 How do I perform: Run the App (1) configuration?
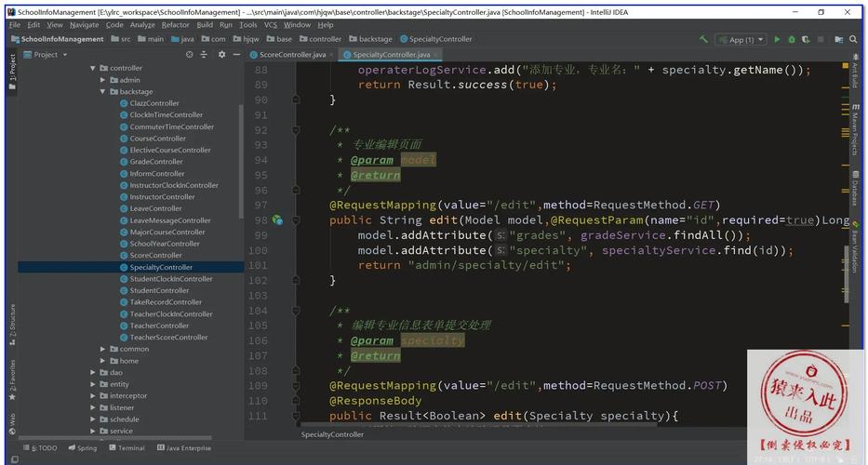click(x=777, y=39)
